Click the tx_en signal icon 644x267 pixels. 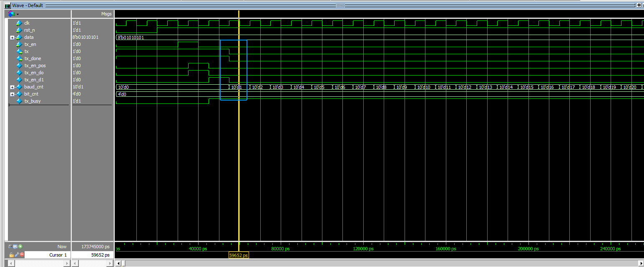point(19,44)
